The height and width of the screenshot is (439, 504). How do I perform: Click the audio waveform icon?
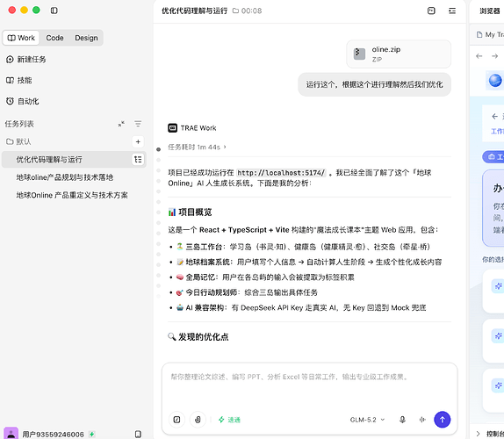pyautogui.click(x=422, y=420)
